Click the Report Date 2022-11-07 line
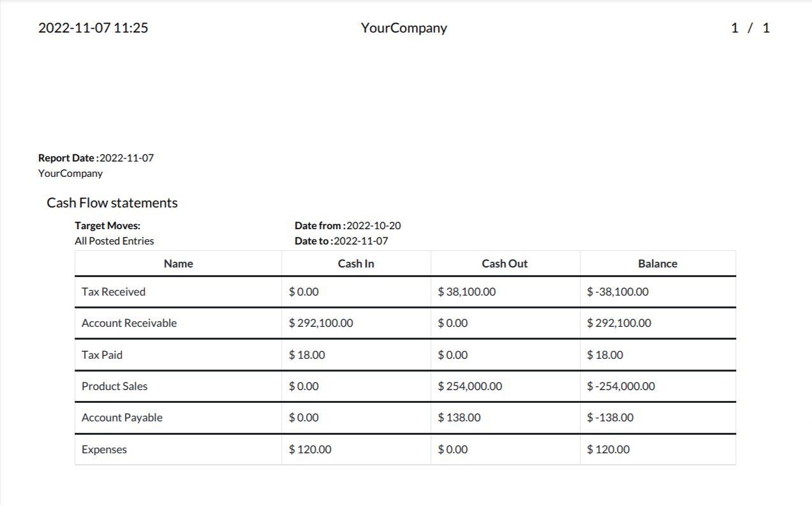The height and width of the screenshot is (505, 812). pos(96,158)
